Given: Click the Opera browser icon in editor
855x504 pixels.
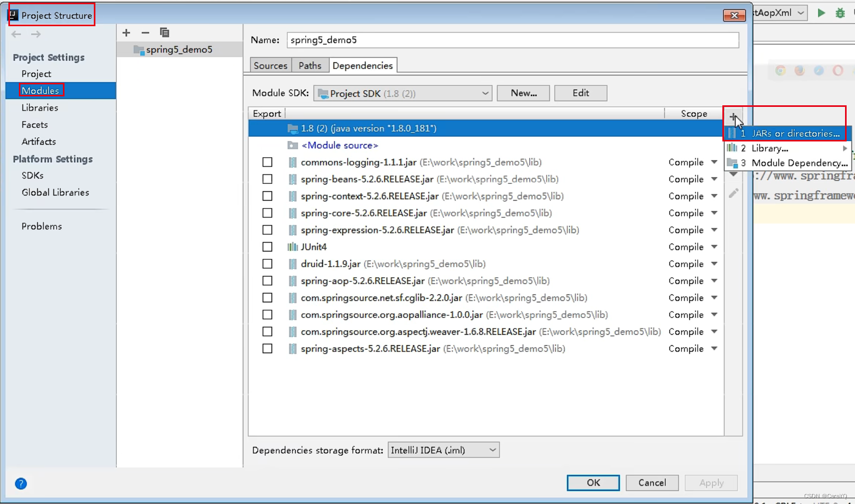Looking at the screenshot, I should point(838,71).
